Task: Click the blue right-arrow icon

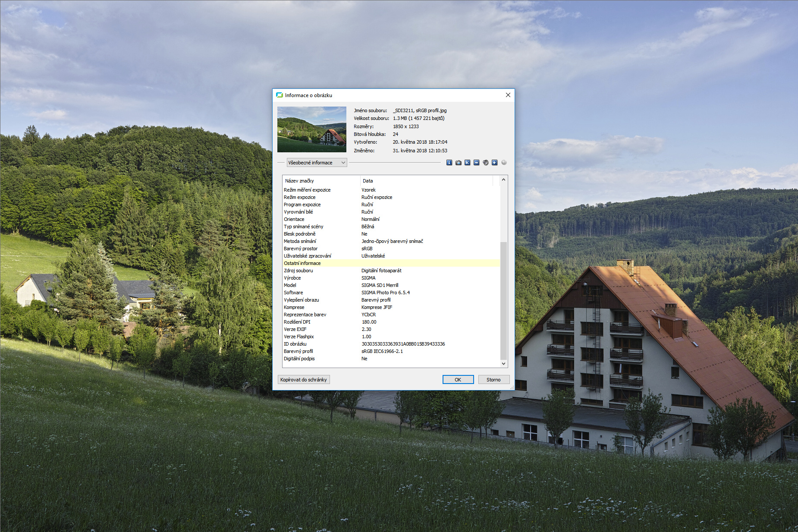Action: 476,163
